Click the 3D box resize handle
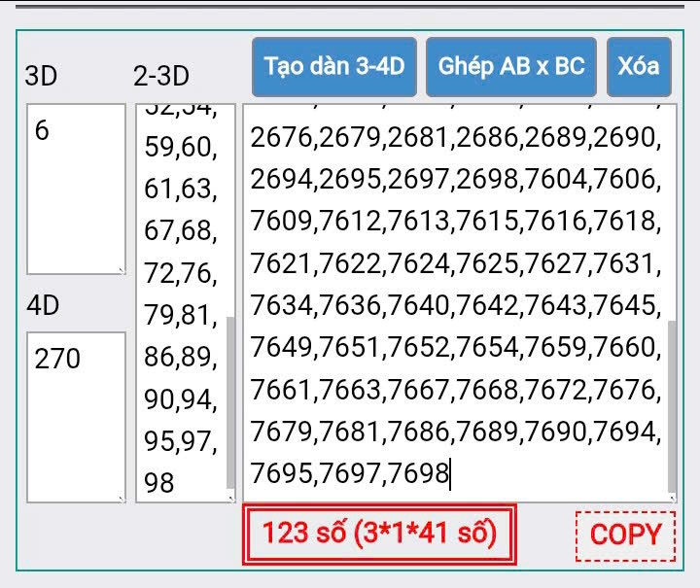This screenshot has height=588, width=700. tap(121, 270)
